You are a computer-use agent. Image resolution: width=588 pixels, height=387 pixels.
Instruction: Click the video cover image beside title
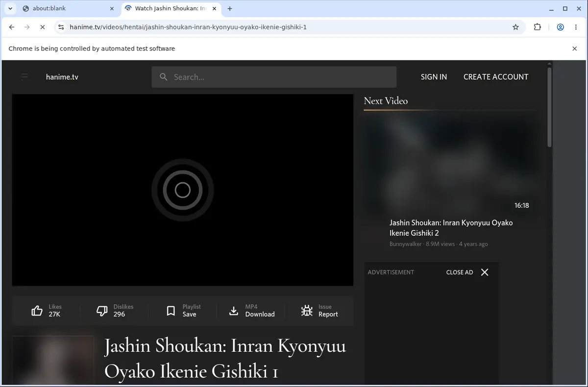pyautogui.click(x=53, y=361)
